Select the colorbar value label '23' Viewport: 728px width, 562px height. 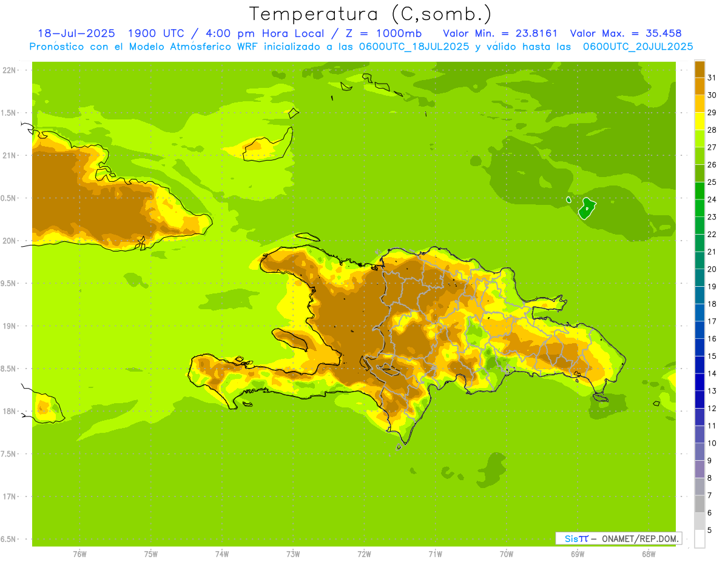click(x=712, y=217)
